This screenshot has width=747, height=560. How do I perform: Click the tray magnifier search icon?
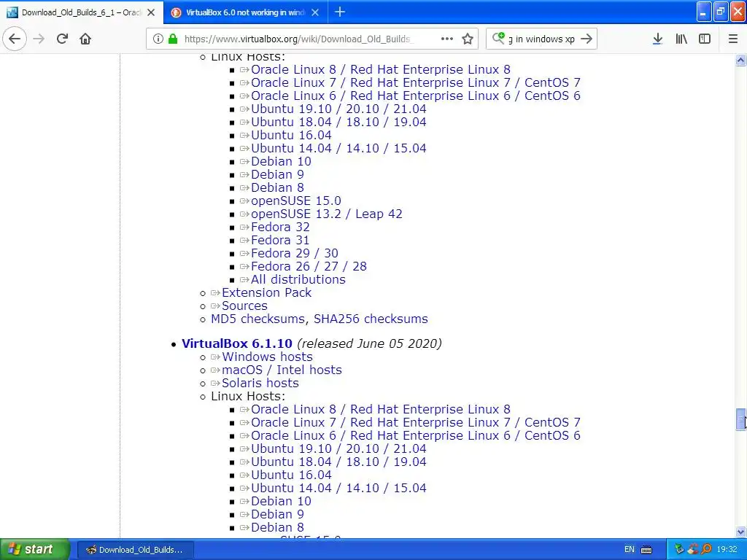pyautogui.click(x=706, y=549)
